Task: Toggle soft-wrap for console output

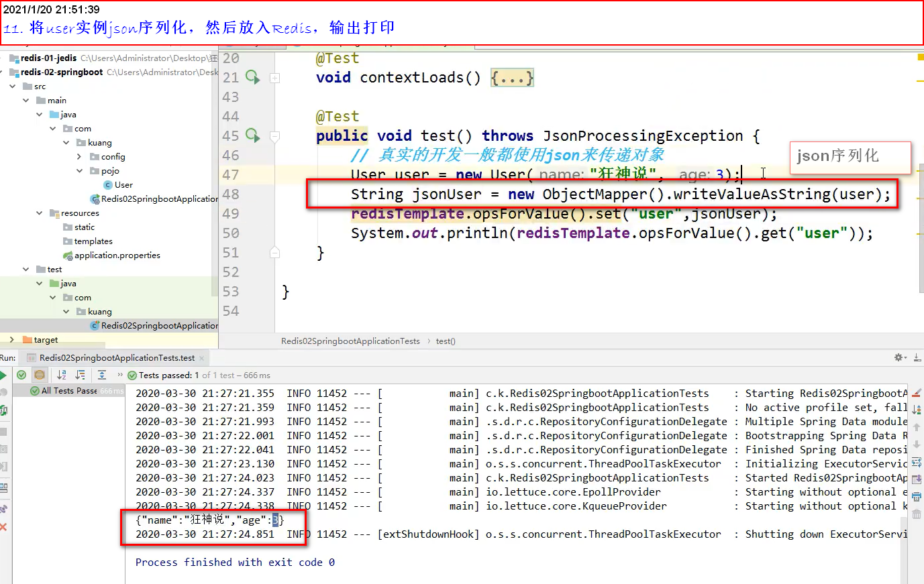Action: [x=917, y=462]
